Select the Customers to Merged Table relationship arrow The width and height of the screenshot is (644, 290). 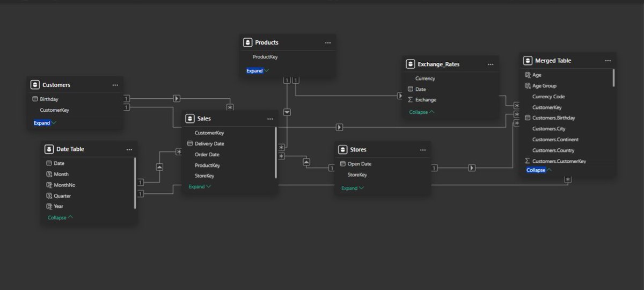[x=339, y=127]
